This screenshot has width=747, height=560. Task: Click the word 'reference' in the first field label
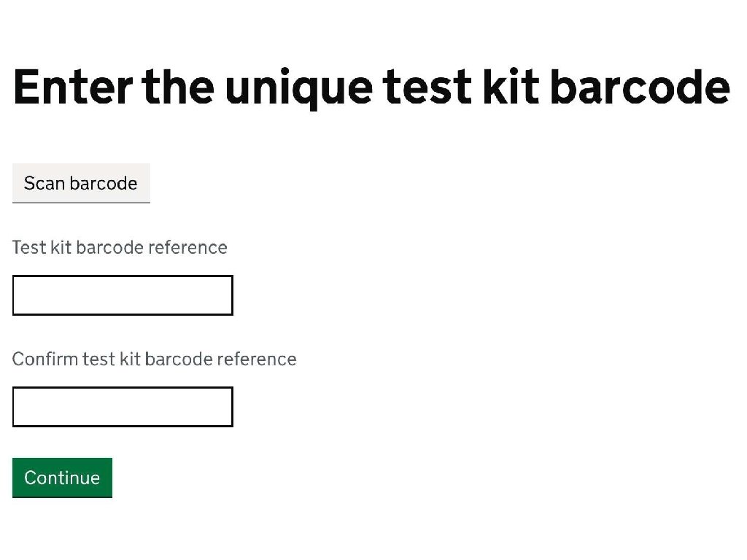[x=187, y=248]
